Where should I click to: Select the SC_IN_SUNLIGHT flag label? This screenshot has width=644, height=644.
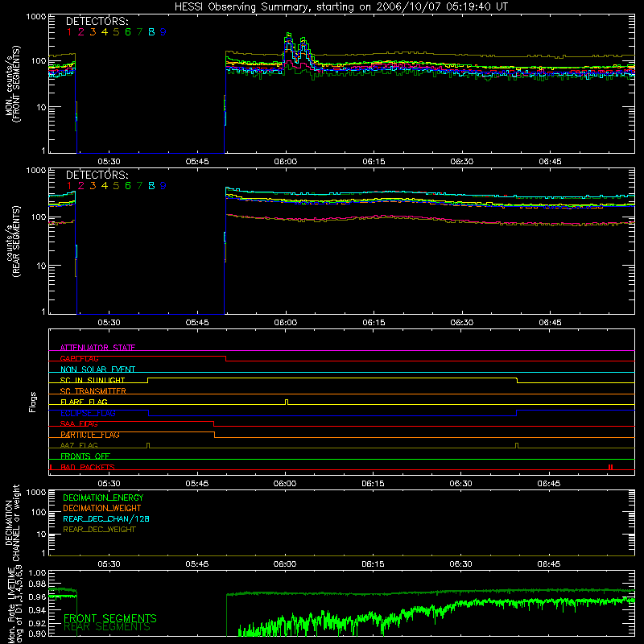93,380
